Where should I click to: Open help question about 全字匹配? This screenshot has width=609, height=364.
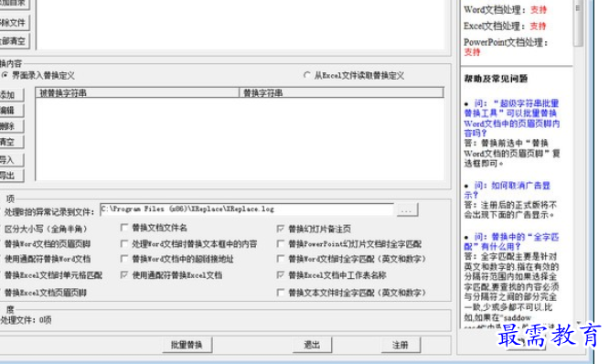point(511,241)
